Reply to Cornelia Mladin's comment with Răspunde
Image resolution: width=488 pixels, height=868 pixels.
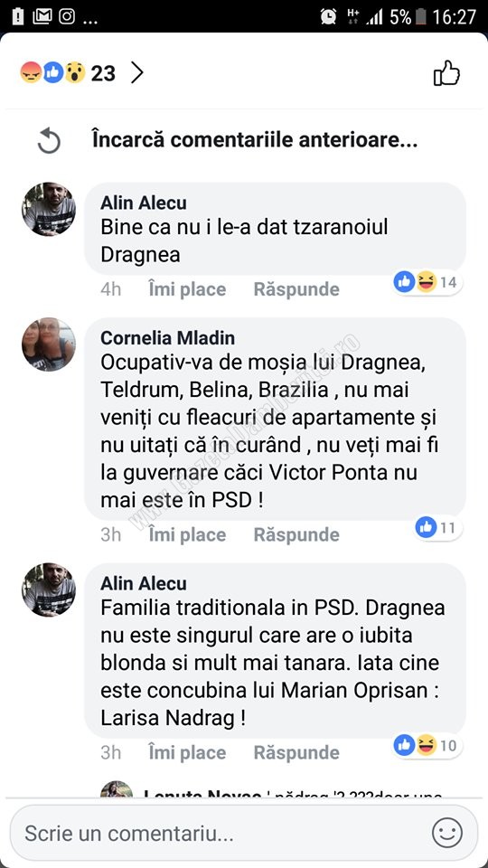[296, 534]
